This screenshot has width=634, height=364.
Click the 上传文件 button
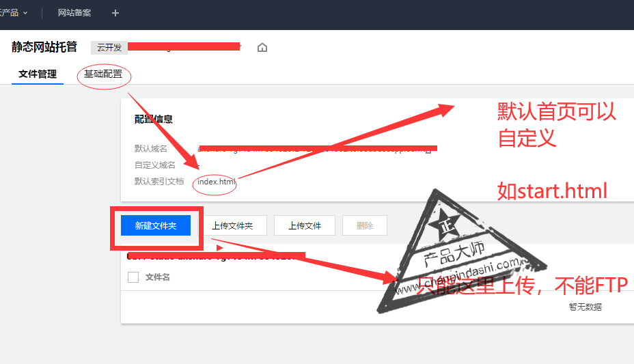click(x=305, y=225)
